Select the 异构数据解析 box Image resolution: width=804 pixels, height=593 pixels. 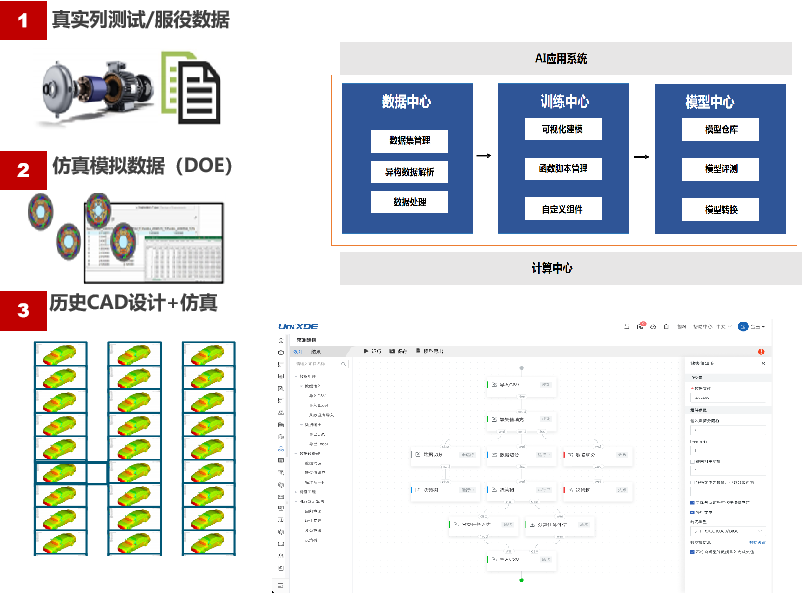[x=409, y=172]
